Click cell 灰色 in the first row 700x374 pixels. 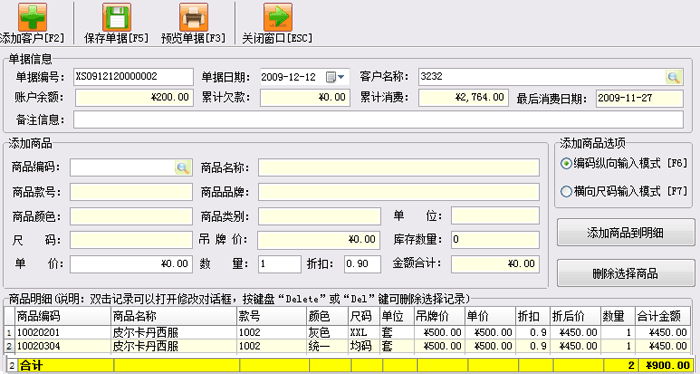click(327, 332)
